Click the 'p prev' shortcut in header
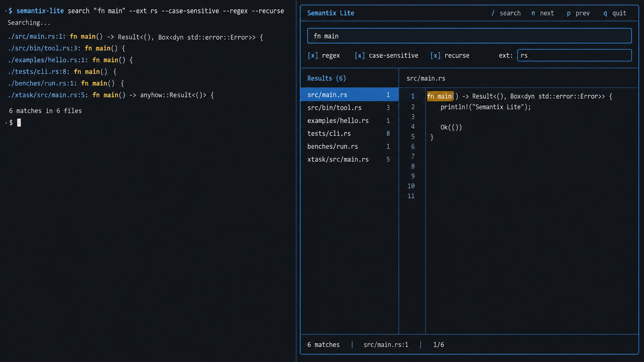Viewport: 644px width, 362px height. (x=578, y=13)
